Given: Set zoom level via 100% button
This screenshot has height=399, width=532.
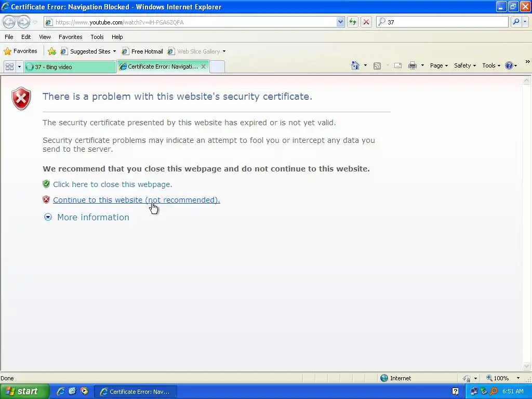Looking at the screenshot, I should [x=498, y=378].
